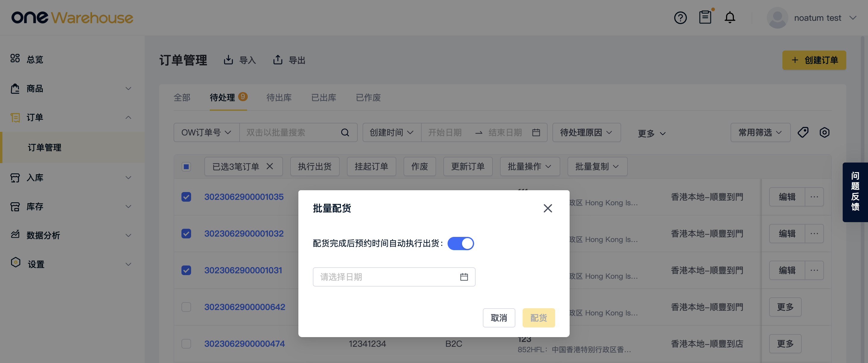Switch to the 已出库 tab
This screenshot has width=868, height=363.
click(x=324, y=98)
